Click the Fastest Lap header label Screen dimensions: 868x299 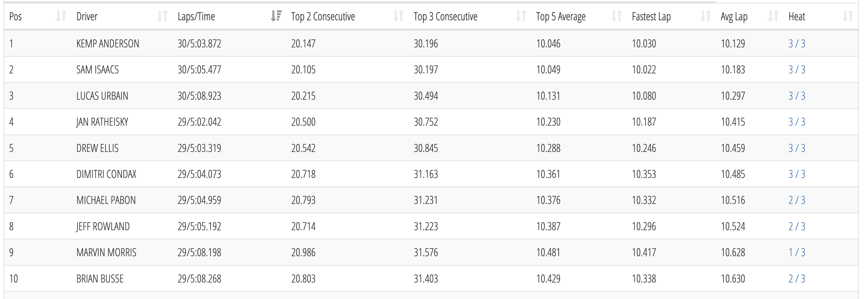pyautogui.click(x=651, y=17)
